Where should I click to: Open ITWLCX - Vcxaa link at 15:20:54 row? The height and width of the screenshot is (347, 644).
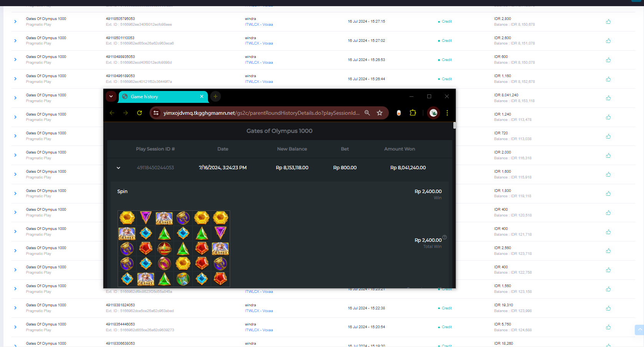259,330
